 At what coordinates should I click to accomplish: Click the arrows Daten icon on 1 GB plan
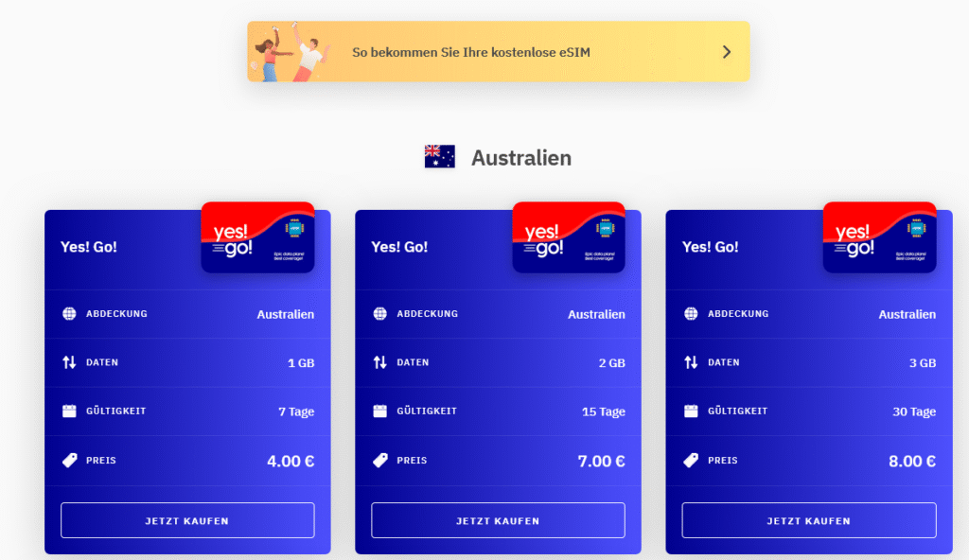[x=69, y=362]
